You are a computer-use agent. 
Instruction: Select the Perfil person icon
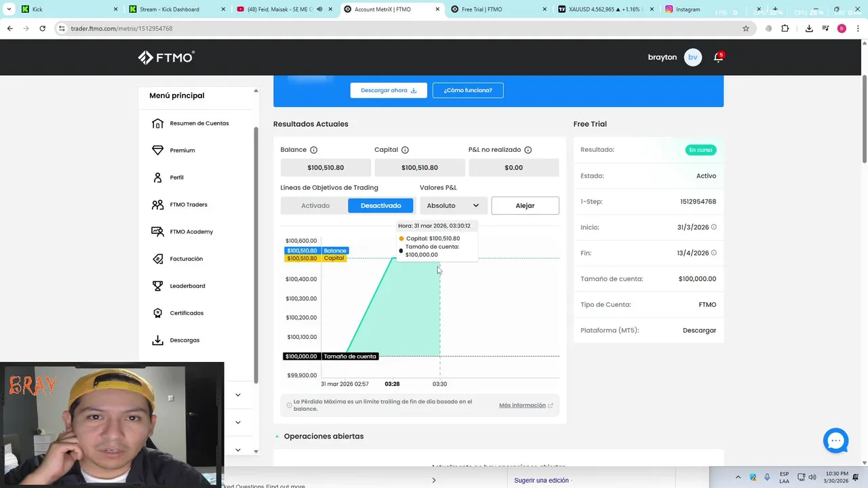tap(157, 178)
